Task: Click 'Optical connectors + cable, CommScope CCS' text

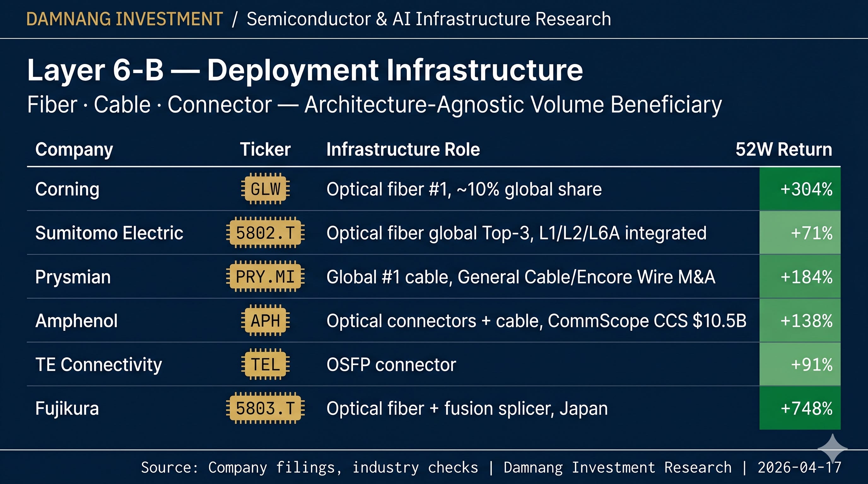Action: pyautogui.click(x=537, y=321)
